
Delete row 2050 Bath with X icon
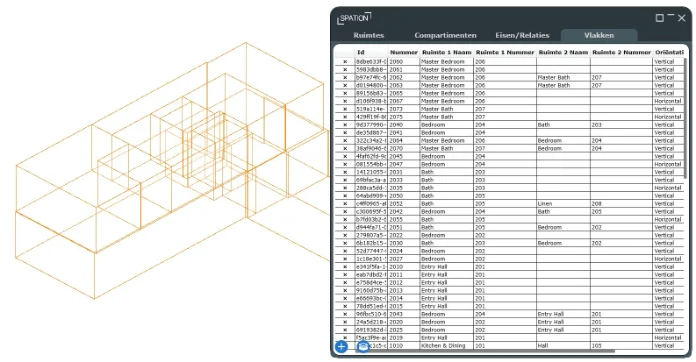pyautogui.click(x=345, y=196)
